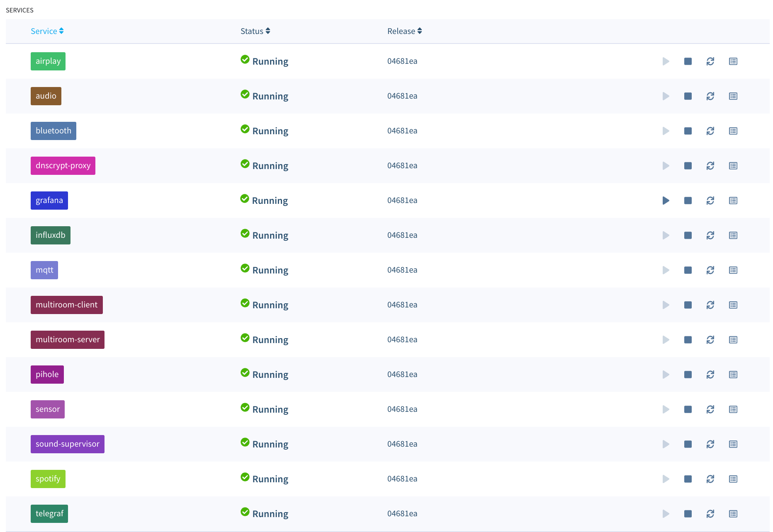Image resolution: width=773 pixels, height=532 pixels.
Task: Sort the table by Release column
Action: (x=404, y=31)
